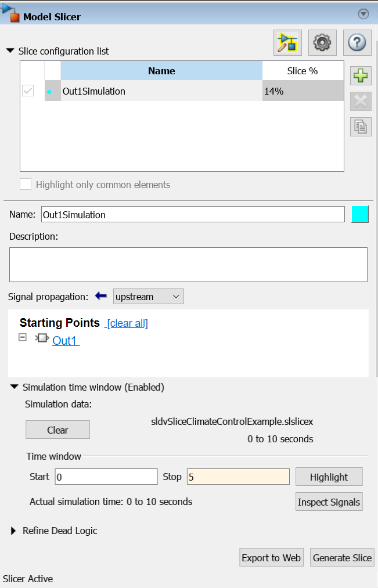Toggle the Out1Simulation enable checkbox

tap(28, 91)
